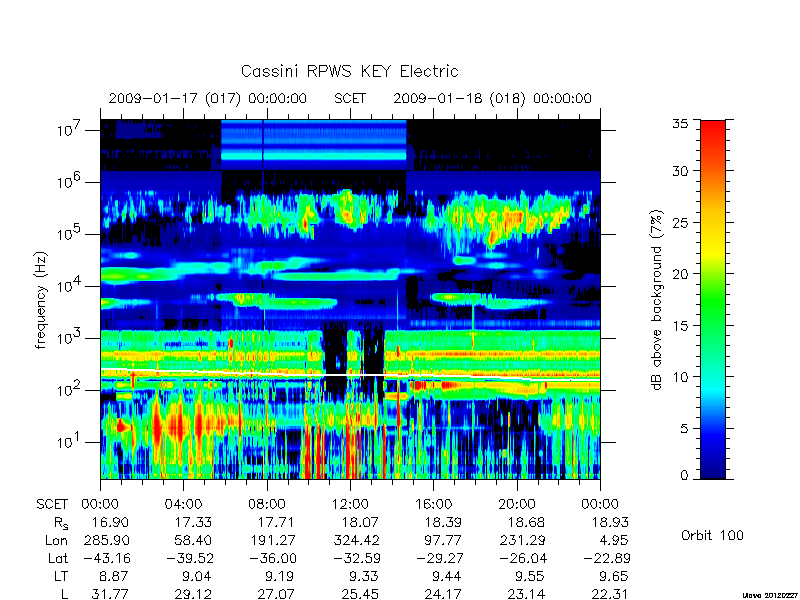Click the Rs value '18.07'
Screen dimensions: 800x600
[x=360, y=522]
